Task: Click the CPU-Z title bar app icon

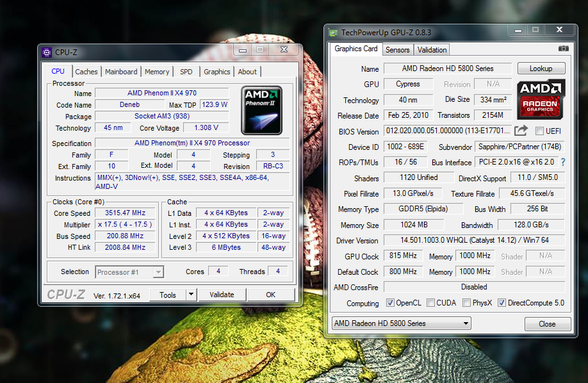Action: [x=47, y=52]
